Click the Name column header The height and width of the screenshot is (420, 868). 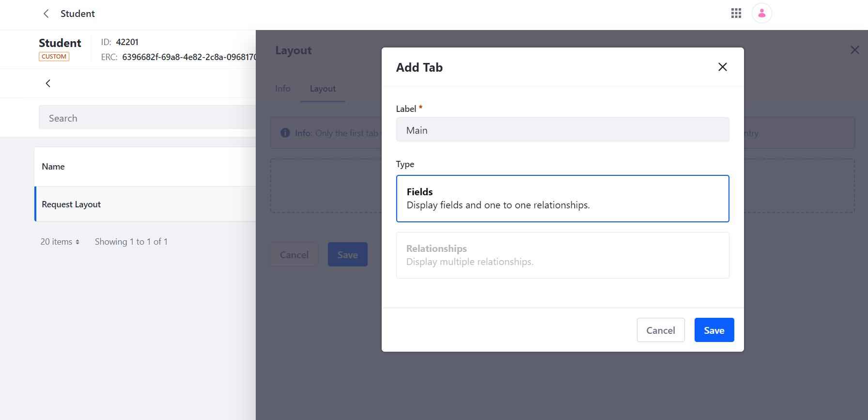[x=53, y=167]
